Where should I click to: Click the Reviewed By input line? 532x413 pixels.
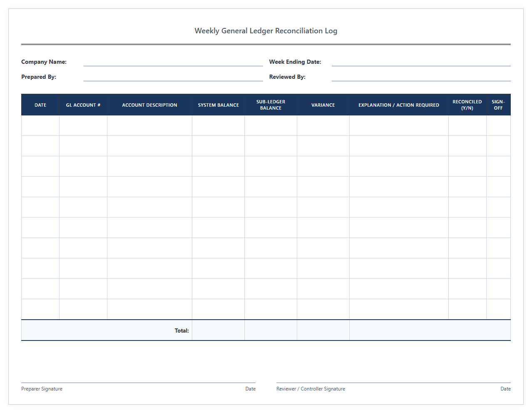pyautogui.click(x=421, y=77)
